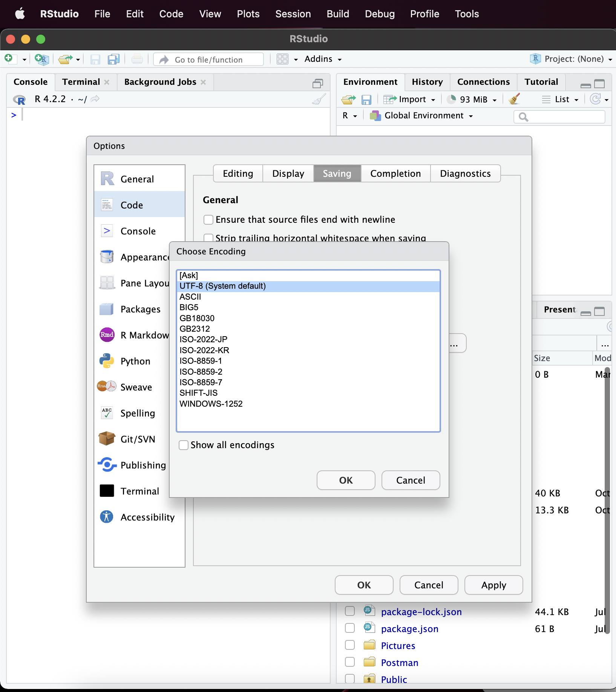Select ISO-8859-1 in encoding list
The width and height of the screenshot is (616, 692).
(x=308, y=361)
